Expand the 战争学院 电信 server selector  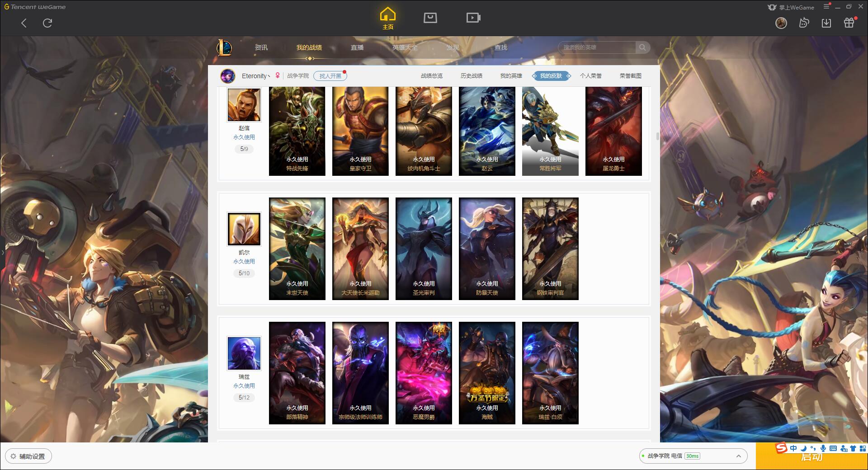[693, 456]
